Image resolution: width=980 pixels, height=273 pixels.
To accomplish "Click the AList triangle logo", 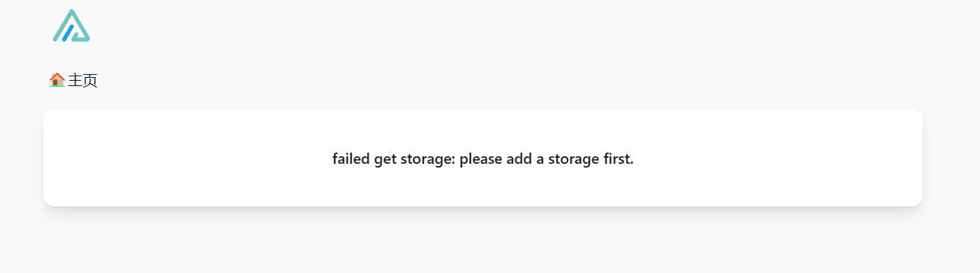I will pyautogui.click(x=71, y=25).
